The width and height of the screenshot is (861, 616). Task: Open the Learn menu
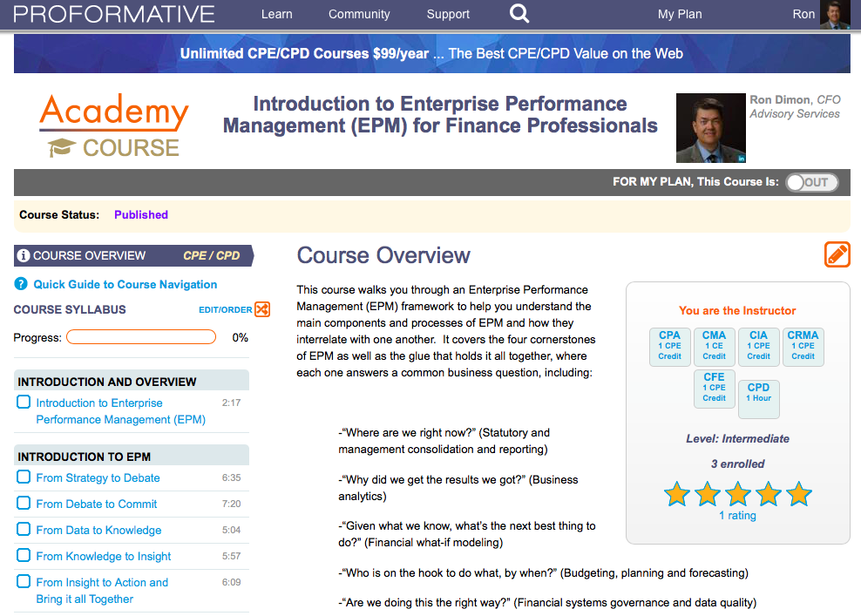tap(277, 14)
